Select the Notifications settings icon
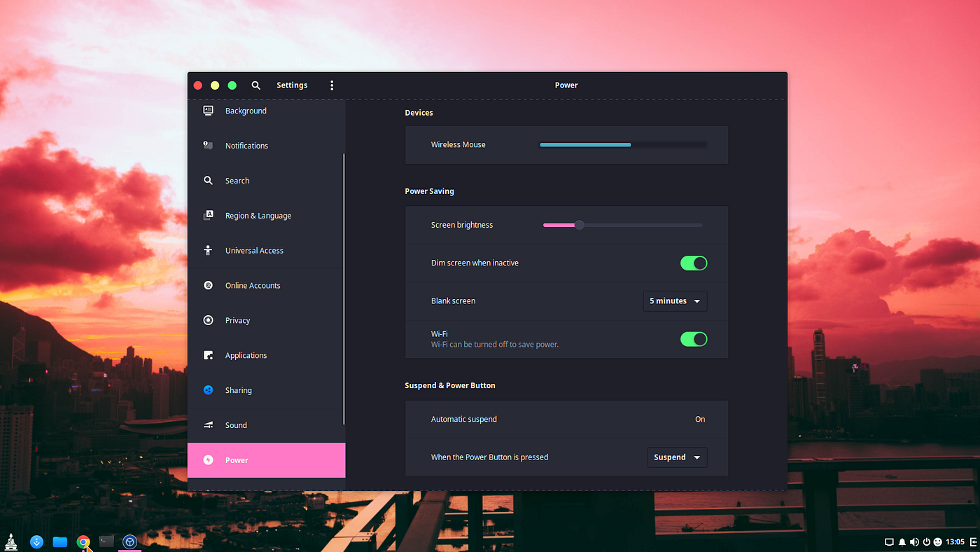Image resolution: width=980 pixels, height=552 pixels. [208, 145]
